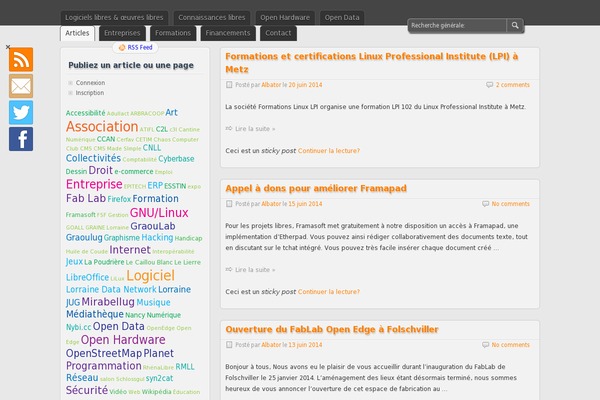600x400 pixels.
Task: Select the Réseau tag
Action: tap(82, 377)
